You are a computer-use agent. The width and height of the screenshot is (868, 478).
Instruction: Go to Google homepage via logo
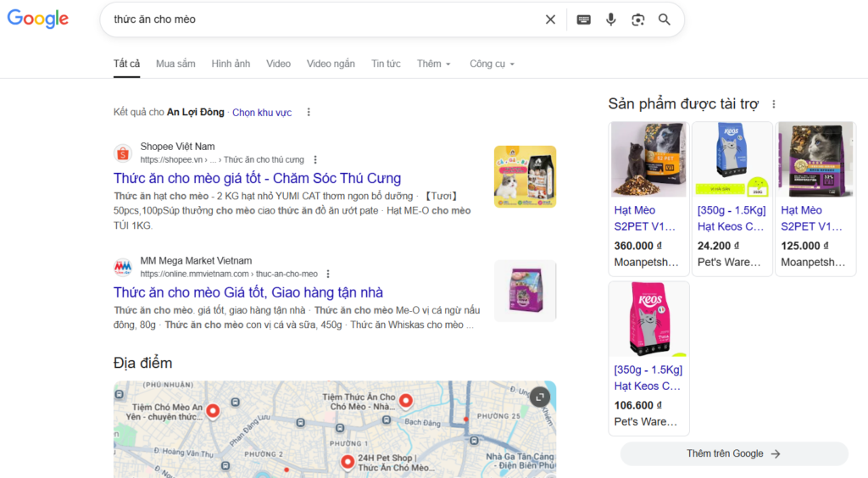pyautogui.click(x=38, y=19)
